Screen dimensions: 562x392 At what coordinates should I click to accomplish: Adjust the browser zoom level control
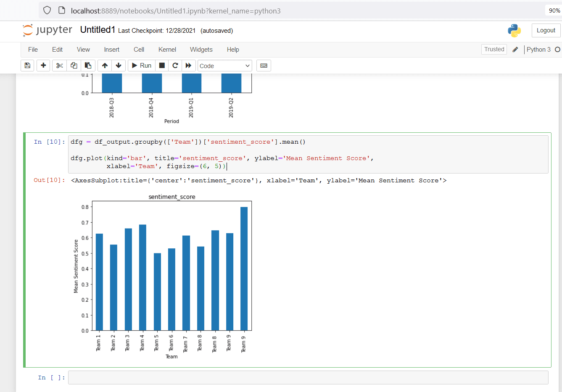point(554,10)
